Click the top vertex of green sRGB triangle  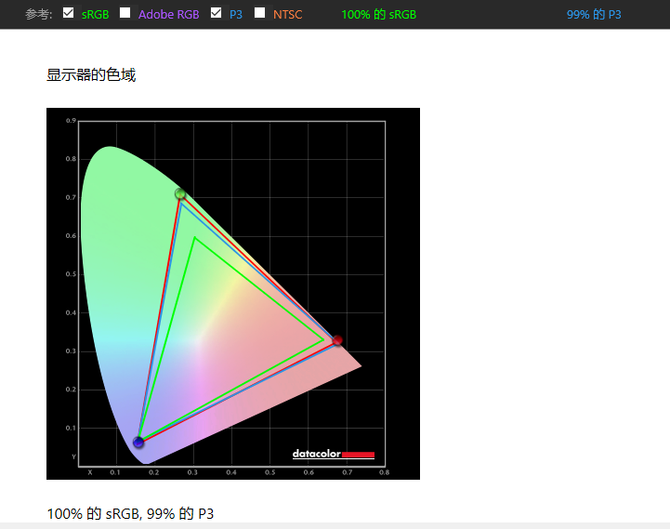[x=195, y=238]
